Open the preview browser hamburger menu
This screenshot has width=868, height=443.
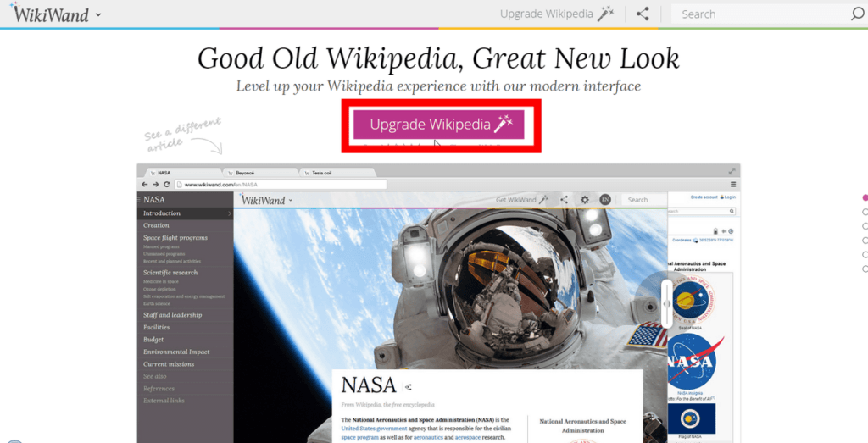[733, 185]
